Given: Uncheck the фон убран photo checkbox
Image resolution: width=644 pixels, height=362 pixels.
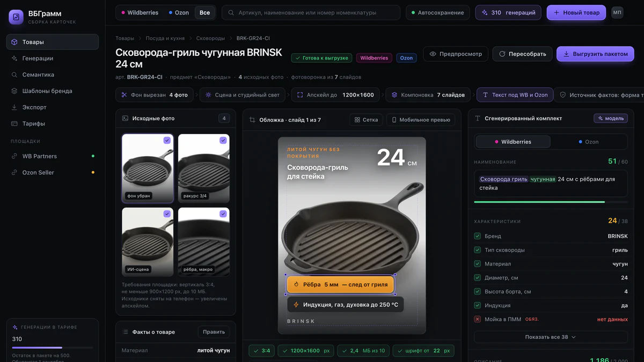Looking at the screenshot, I should tap(167, 141).
